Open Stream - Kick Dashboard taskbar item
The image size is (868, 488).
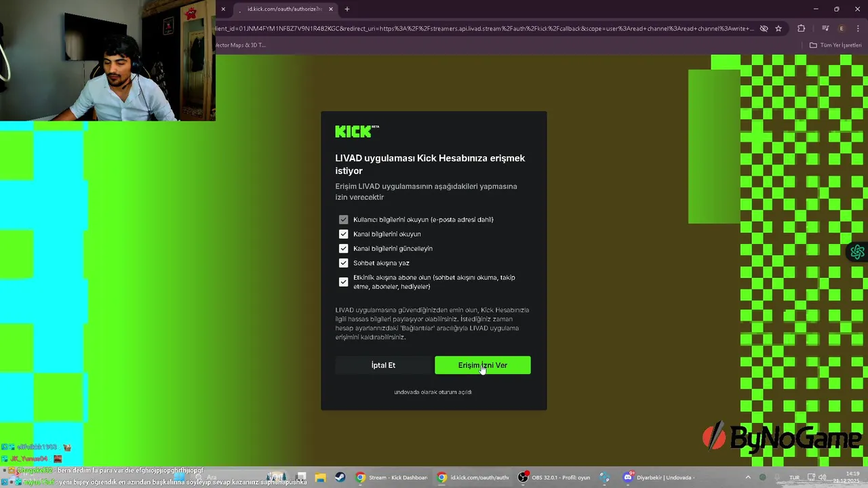[x=391, y=477]
